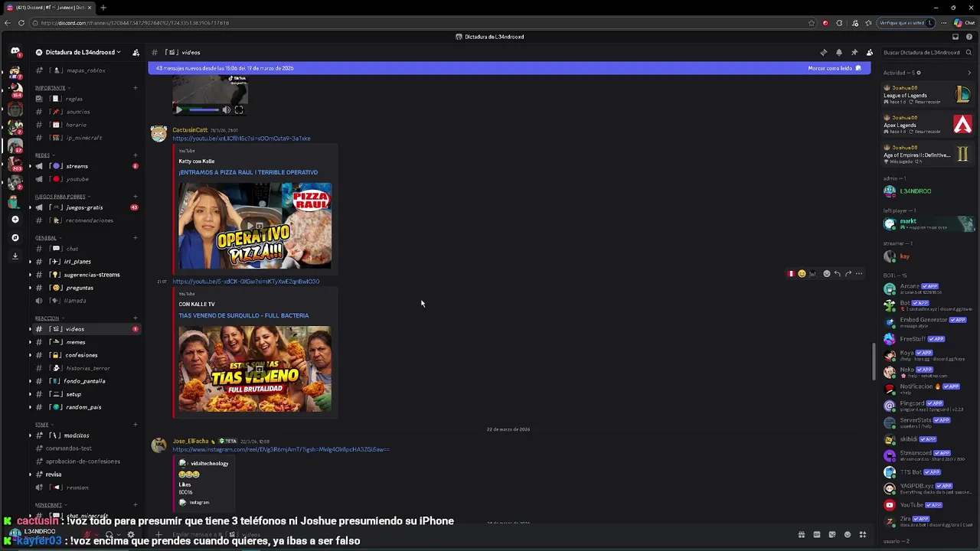Show pinned messages pin icon
This screenshot has width=980, height=551.
click(x=854, y=52)
